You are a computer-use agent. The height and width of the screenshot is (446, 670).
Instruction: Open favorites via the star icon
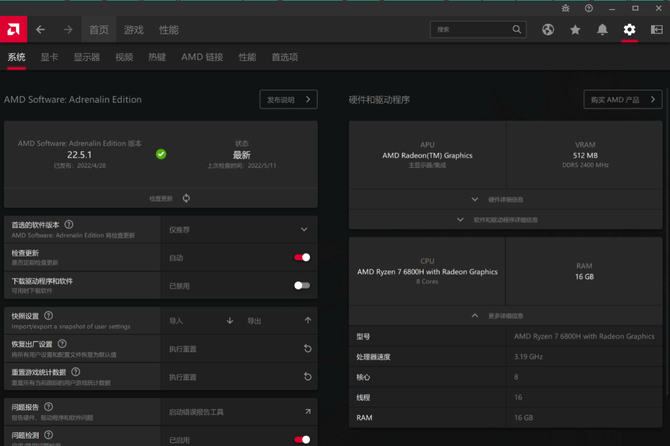[575, 30]
